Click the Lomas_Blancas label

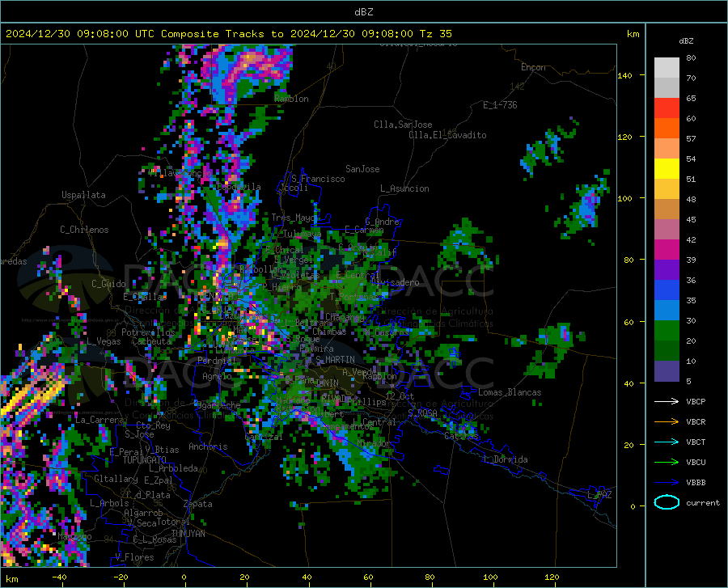pyautogui.click(x=510, y=392)
